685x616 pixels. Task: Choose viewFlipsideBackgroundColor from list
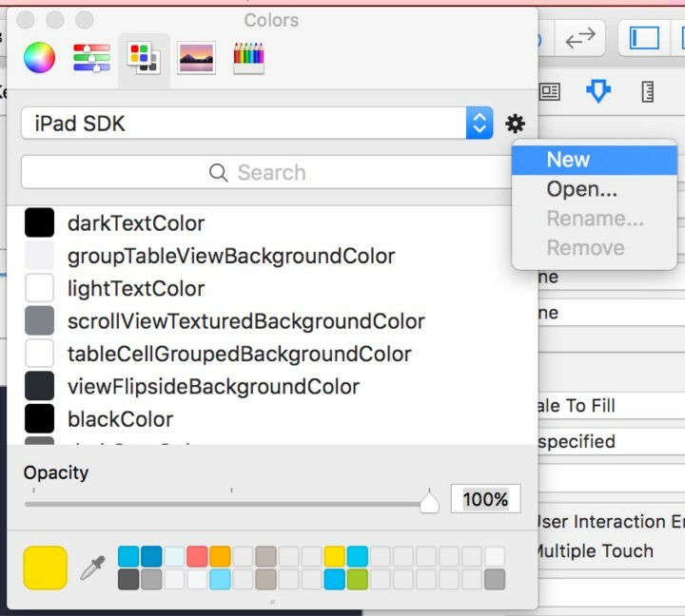(x=213, y=387)
